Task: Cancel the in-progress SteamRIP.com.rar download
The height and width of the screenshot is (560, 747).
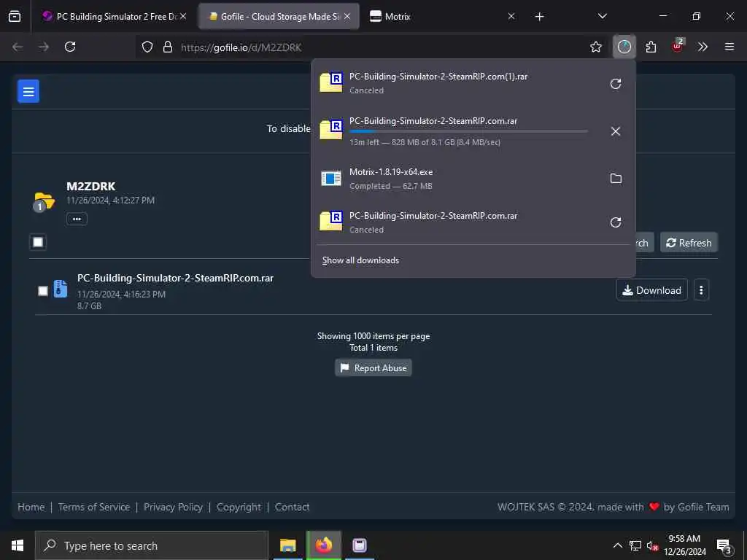Action: [616, 131]
